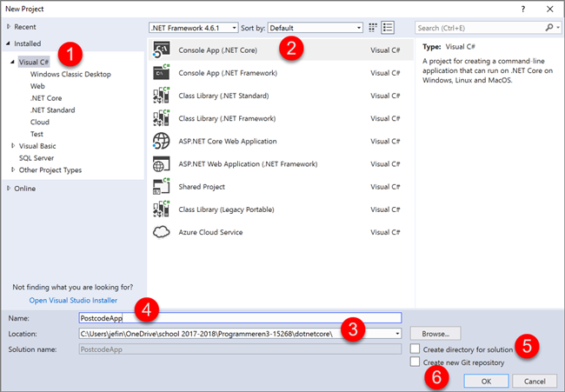Select the .NET Standard category
This screenshot has width=565, height=392.
[x=53, y=110]
